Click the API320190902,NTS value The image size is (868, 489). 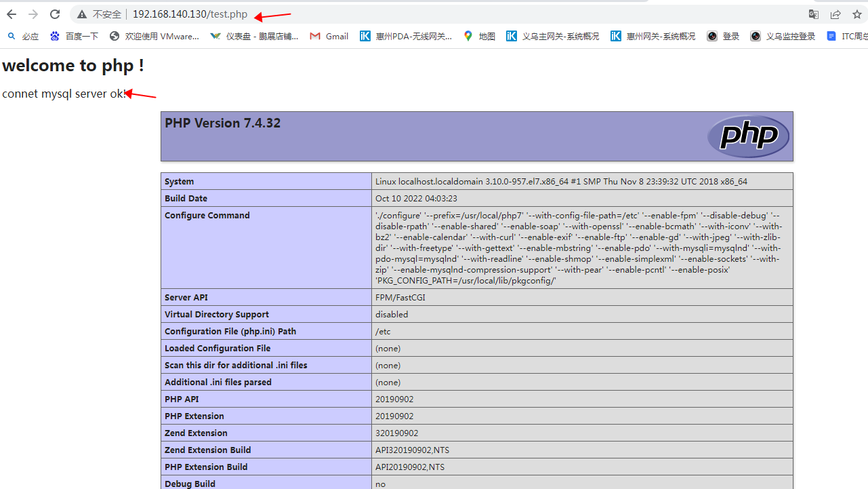[x=412, y=450]
